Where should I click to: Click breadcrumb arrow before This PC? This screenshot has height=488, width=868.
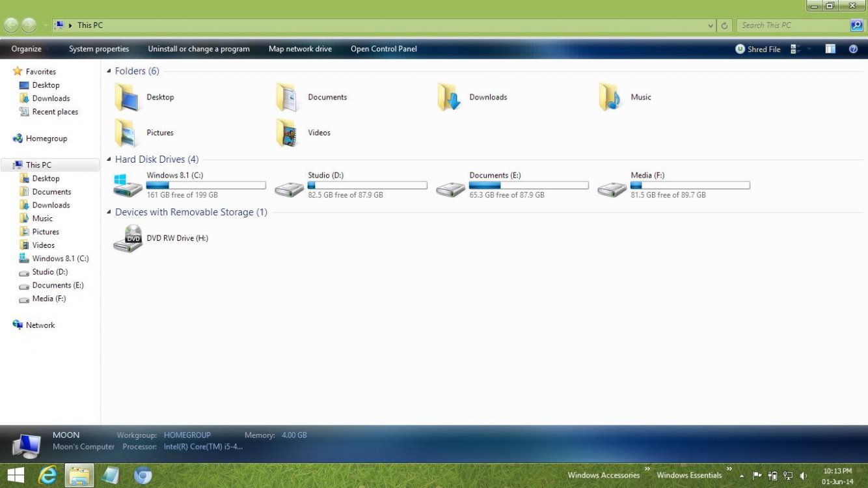coord(70,25)
